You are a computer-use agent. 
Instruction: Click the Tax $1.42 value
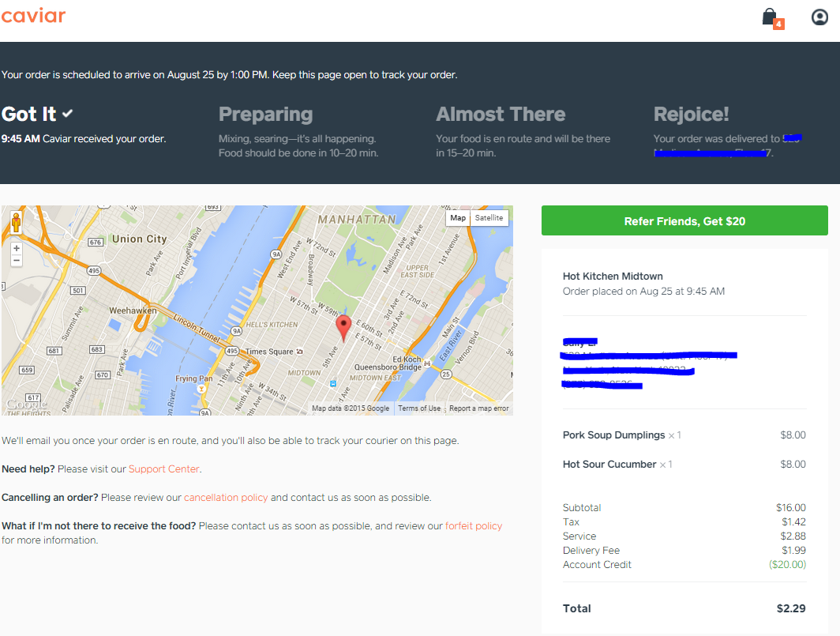[x=793, y=521]
